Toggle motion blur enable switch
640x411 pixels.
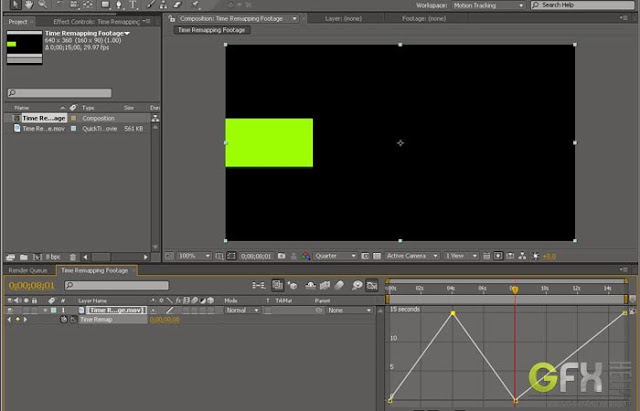pos(339,285)
